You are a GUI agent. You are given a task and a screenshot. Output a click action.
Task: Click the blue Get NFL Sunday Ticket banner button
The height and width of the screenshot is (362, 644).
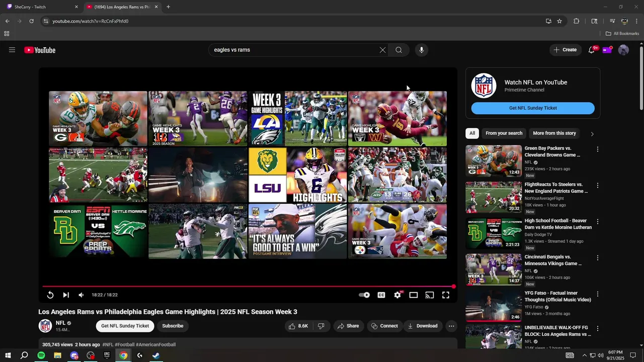click(533, 108)
